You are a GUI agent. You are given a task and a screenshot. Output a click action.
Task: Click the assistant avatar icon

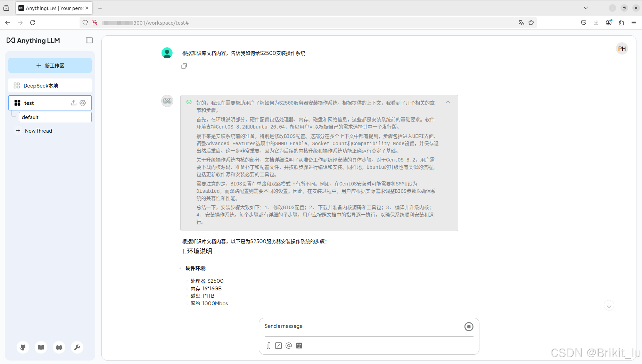pyautogui.click(x=167, y=101)
